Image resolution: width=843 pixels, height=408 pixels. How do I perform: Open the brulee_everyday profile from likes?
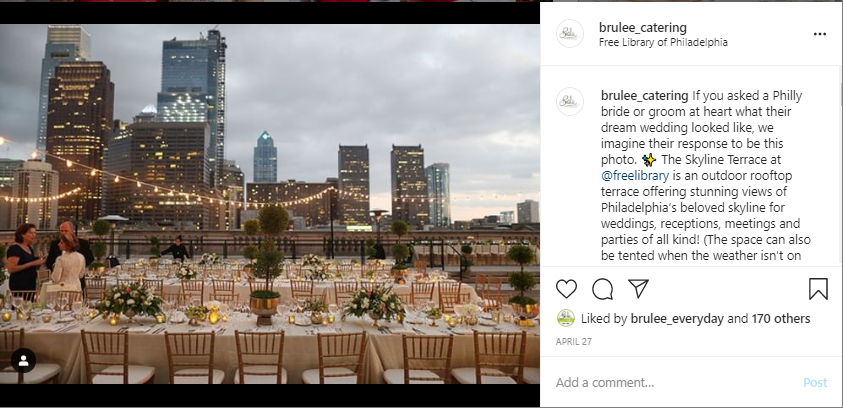(677, 319)
